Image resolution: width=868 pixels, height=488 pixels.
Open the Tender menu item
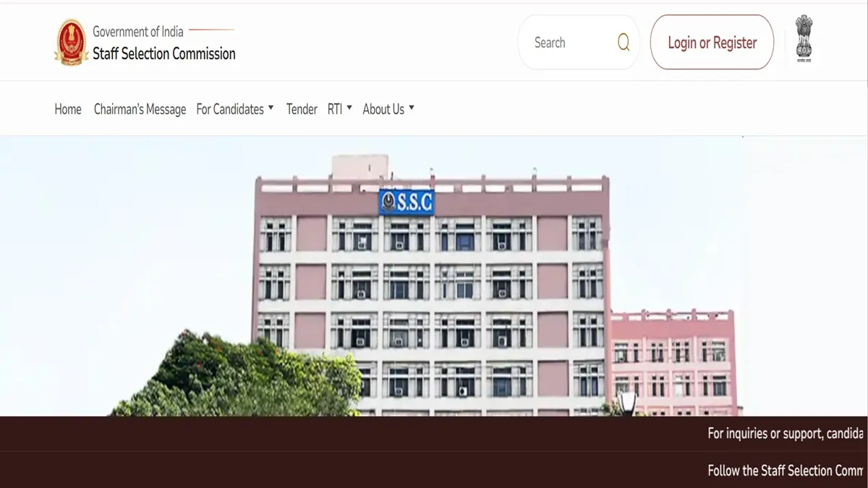click(302, 109)
